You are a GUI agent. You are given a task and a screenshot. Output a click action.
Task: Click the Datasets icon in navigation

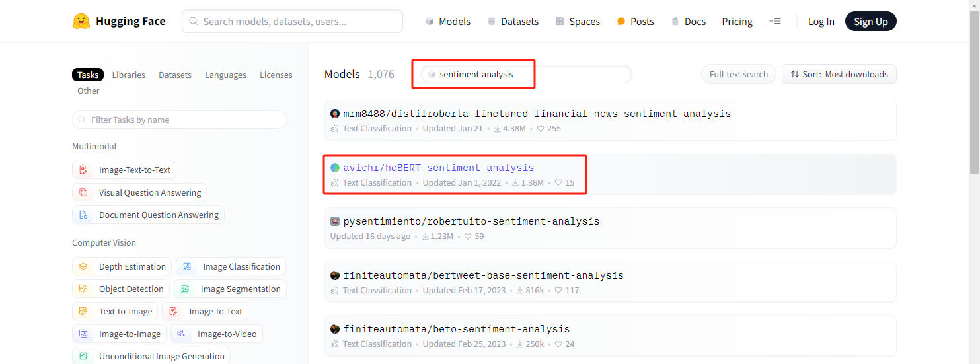point(491,21)
